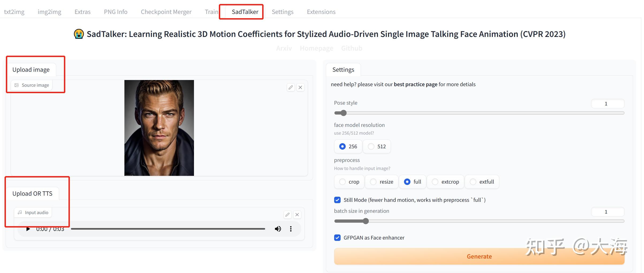Play the input audio clip

pos(28,229)
